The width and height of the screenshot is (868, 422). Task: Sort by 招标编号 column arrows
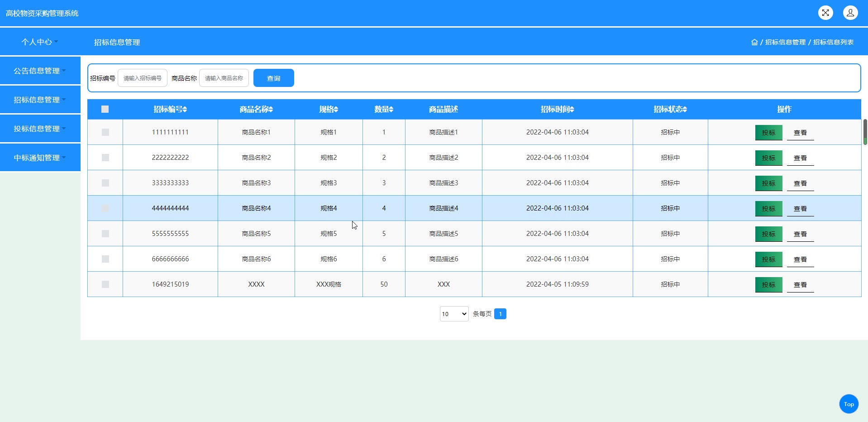point(185,110)
